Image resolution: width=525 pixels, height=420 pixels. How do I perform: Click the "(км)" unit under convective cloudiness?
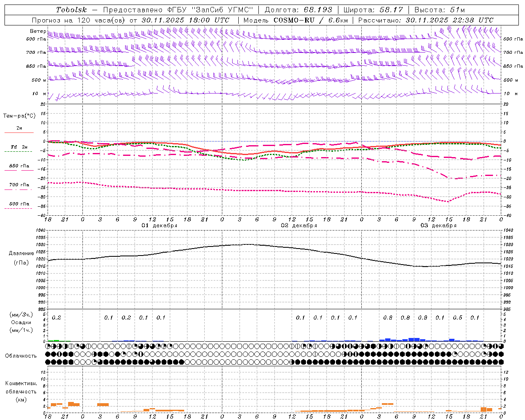click(x=21, y=399)
